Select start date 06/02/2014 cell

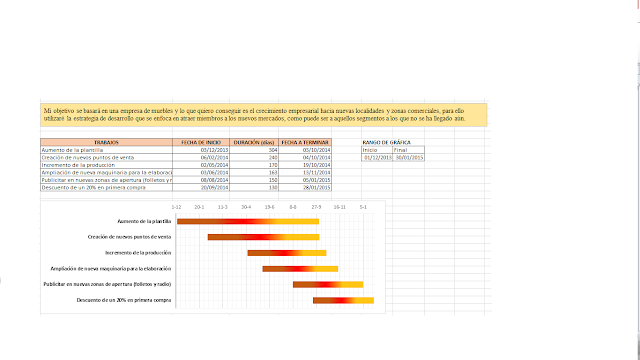pyautogui.click(x=201, y=158)
